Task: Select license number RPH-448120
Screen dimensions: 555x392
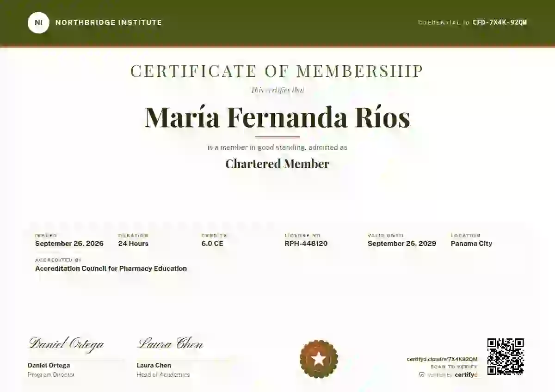Action: tap(306, 244)
